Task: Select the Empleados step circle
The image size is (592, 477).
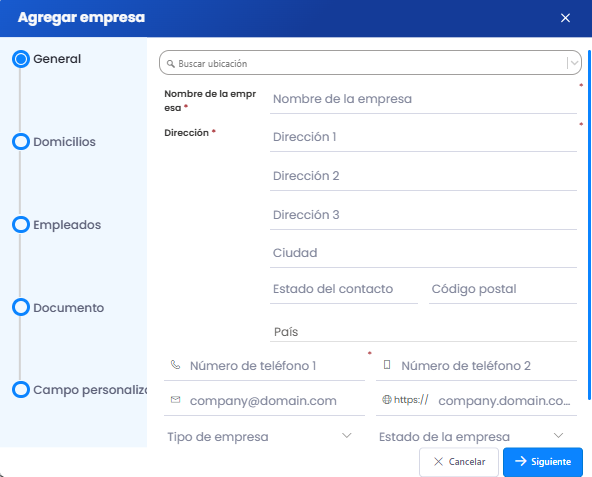Action: (x=21, y=224)
